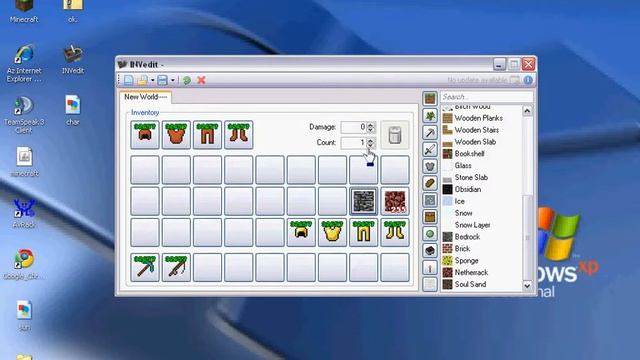Select the gold leggings inventory slot
640x360 pixels.
coord(364,232)
